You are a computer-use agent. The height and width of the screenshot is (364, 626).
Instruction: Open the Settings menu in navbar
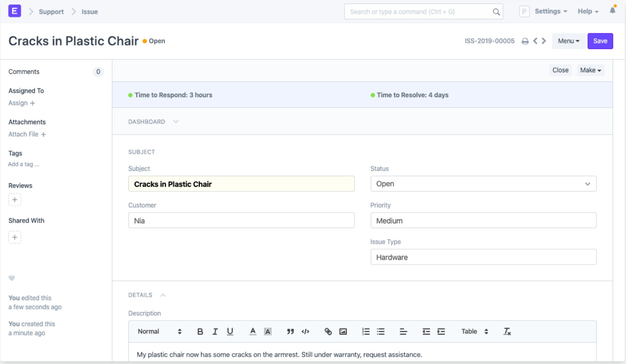tap(551, 11)
